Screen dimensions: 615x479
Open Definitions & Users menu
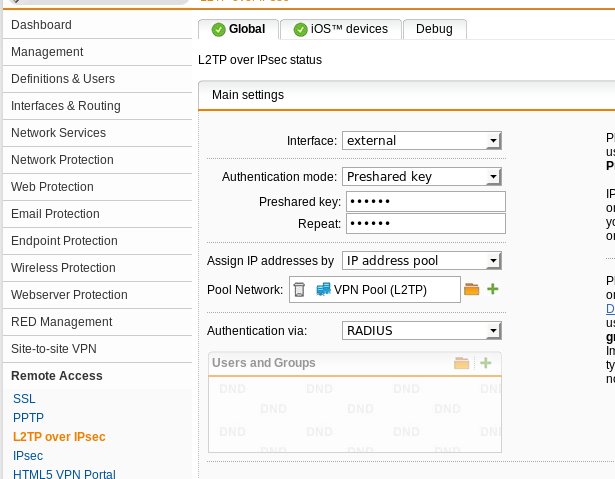click(x=97, y=79)
